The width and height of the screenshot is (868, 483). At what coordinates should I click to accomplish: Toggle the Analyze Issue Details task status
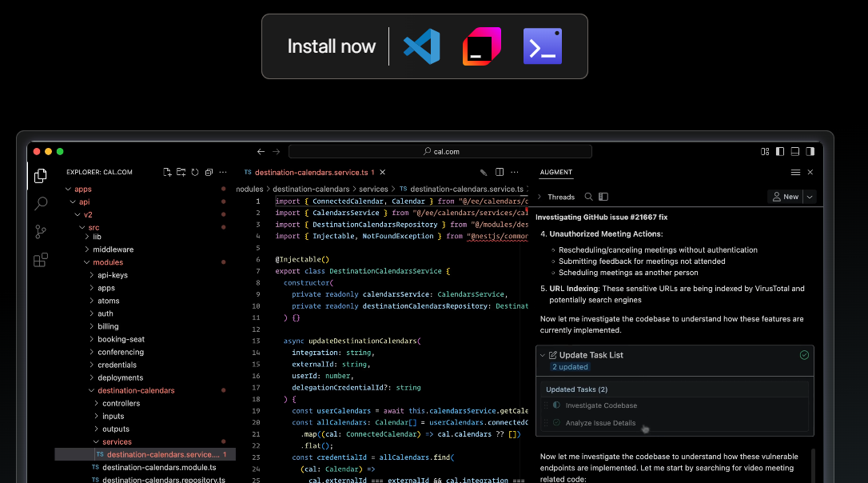[x=556, y=423]
